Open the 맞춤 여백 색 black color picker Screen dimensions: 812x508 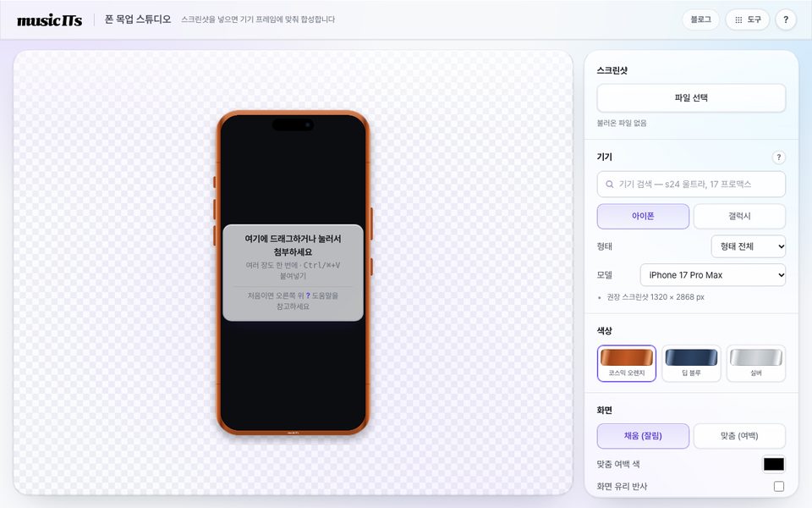(x=774, y=465)
